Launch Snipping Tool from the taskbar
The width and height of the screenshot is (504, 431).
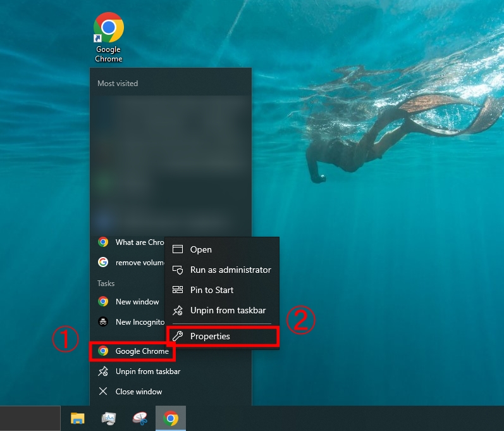click(x=140, y=418)
